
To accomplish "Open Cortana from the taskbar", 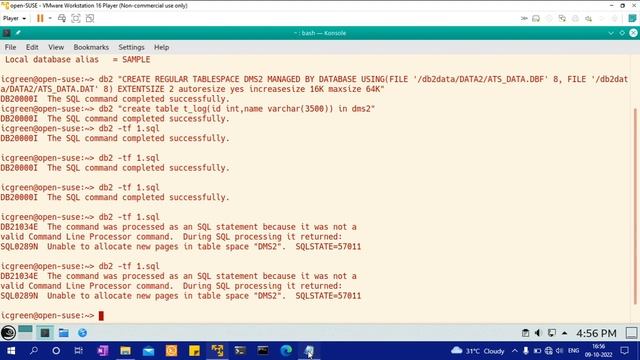I will coord(56,351).
